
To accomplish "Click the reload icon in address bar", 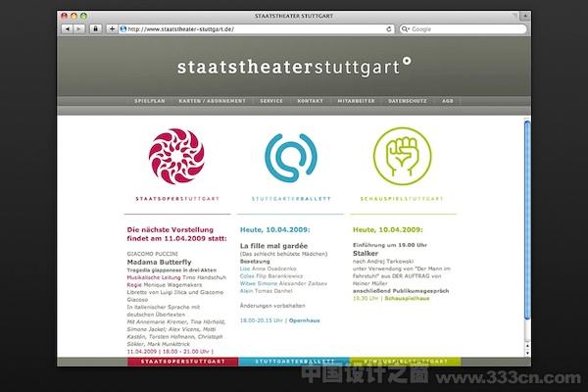I will 389,28.
